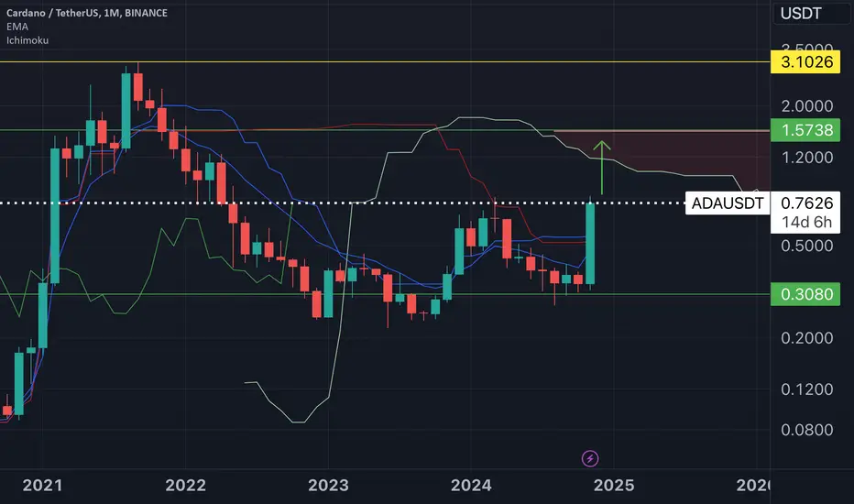Image resolution: width=854 pixels, height=504 pixels.
Task: Click the Ichimoku indicator label
Action: click(27, 40)
